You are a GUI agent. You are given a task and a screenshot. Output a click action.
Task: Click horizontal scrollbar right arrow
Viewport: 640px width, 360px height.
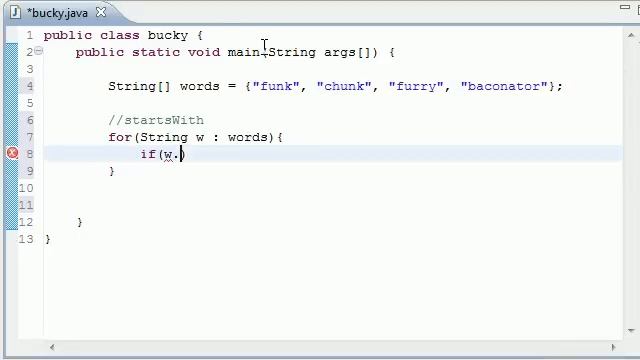(613, 347)
